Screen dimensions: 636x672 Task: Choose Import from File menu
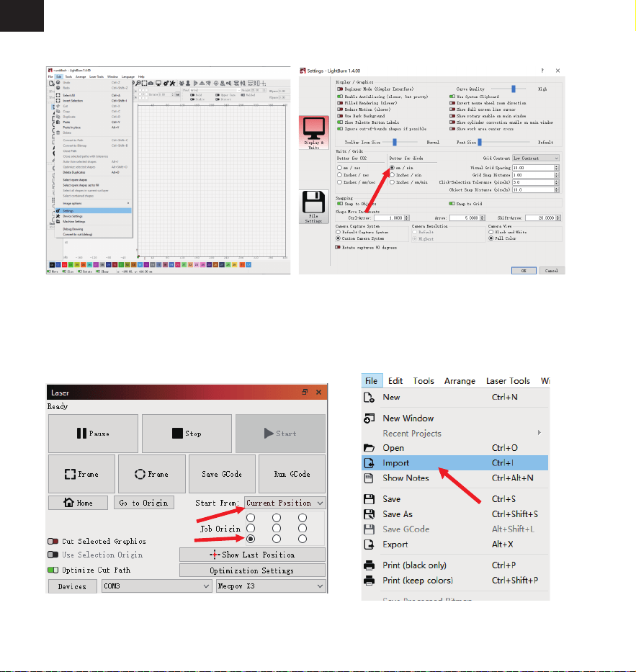(454, 463)
